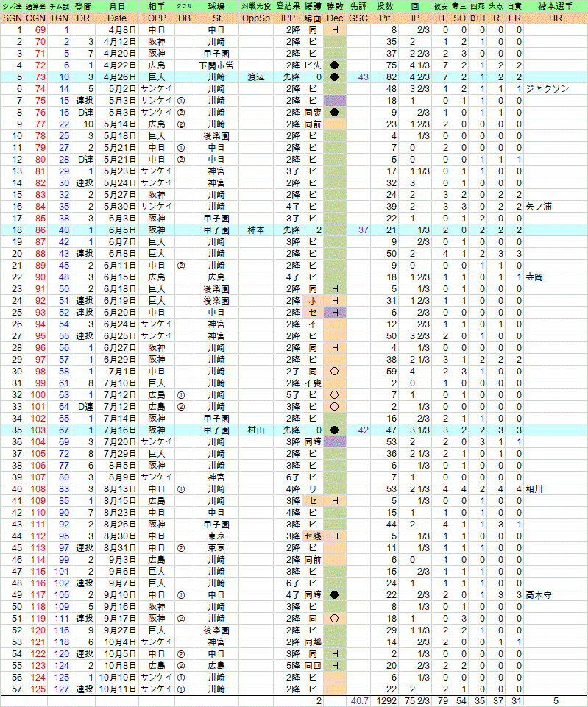
Task: Click home run hitter 相川
Action: (x=534, y=489)
